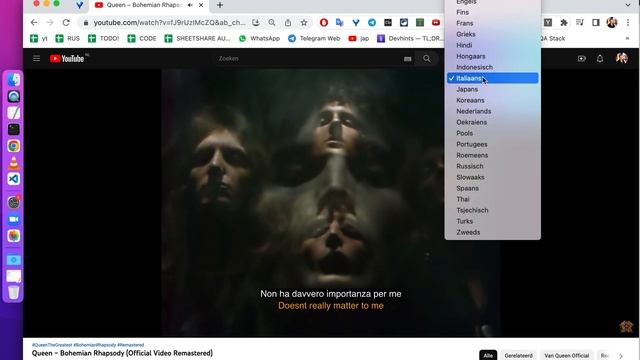The width and height of the screenshot is (640, 360).
Task: Open Finder from the Dock
Action: 13,80
